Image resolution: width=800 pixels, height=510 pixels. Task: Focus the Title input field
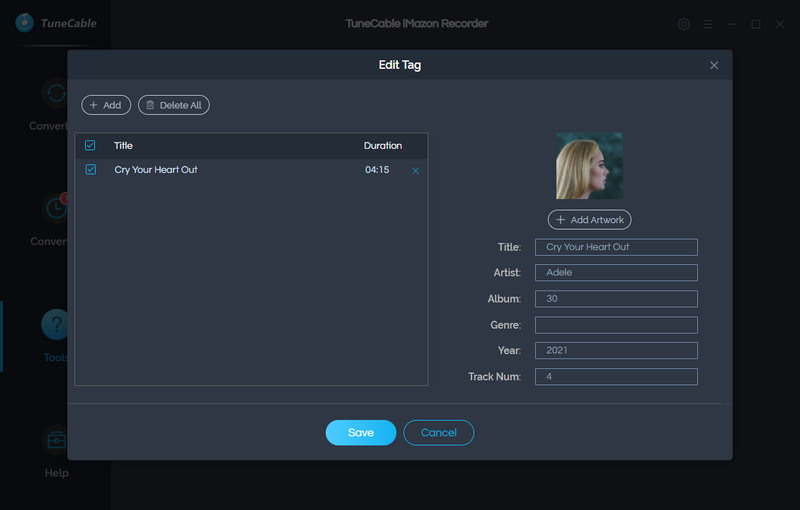click(x=616, y=247)
